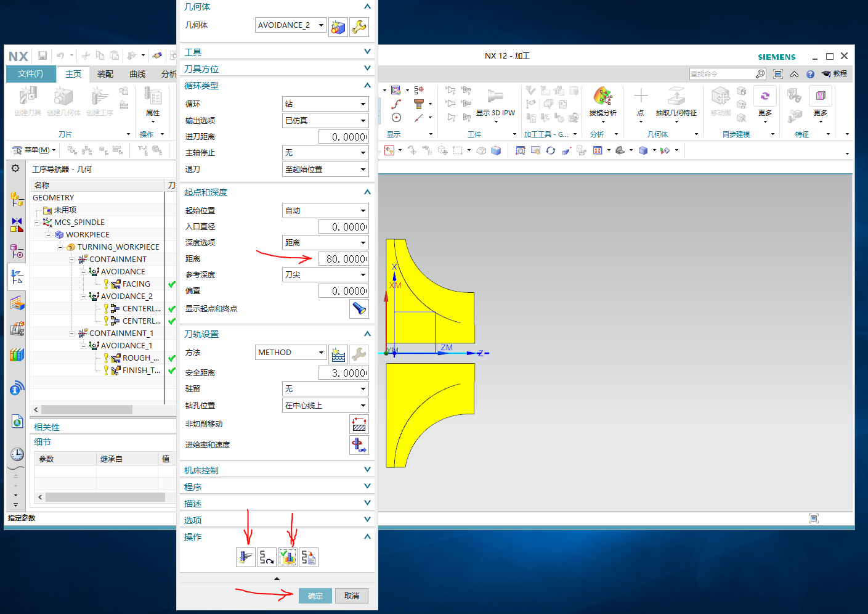Switch to the 装配 ribbon tab
Viewport: 868px width, 614px height.
coord(105,74)
